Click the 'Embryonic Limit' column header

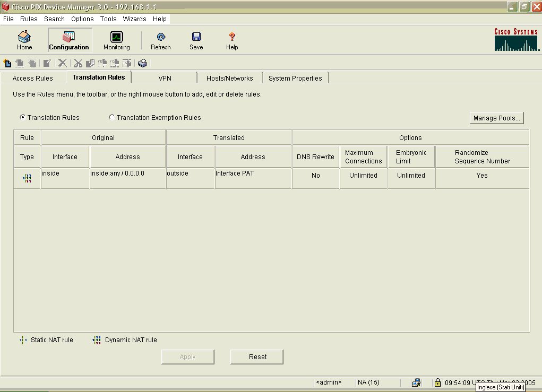[411, 157]
